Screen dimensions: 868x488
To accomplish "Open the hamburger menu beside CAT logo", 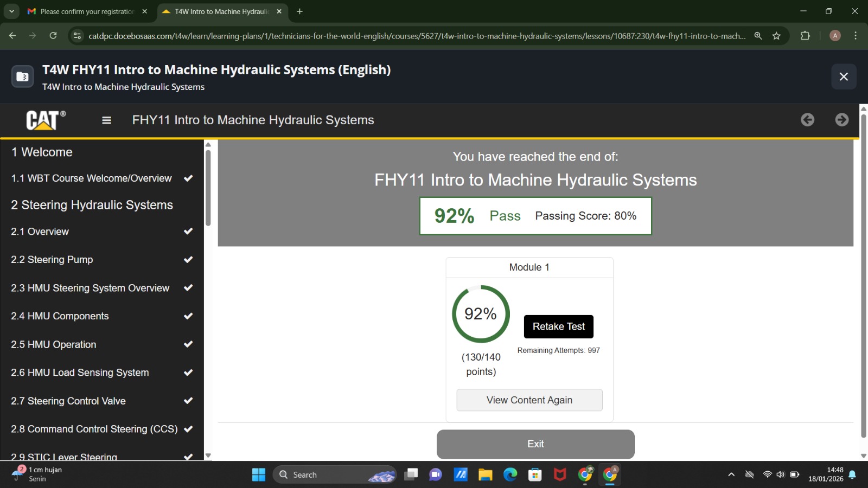I will tap(106, 120).
